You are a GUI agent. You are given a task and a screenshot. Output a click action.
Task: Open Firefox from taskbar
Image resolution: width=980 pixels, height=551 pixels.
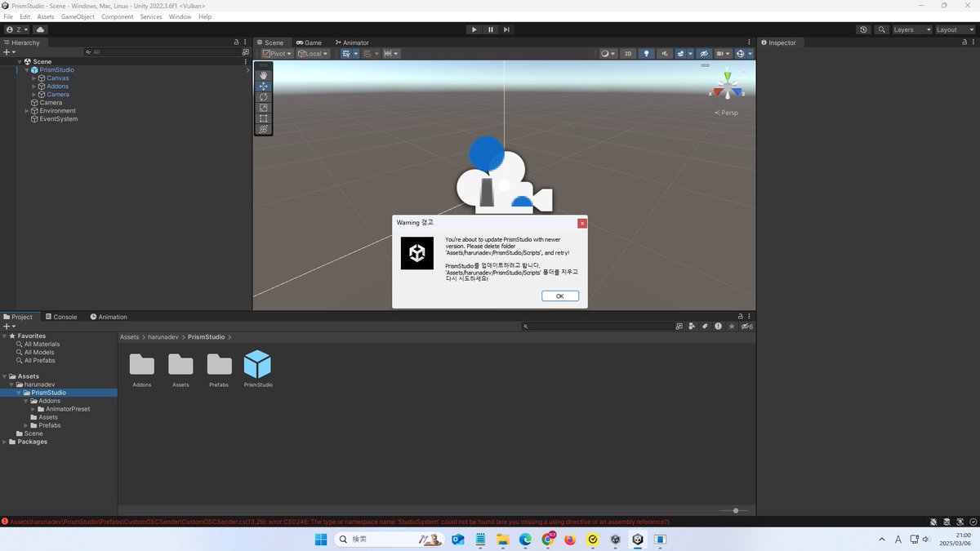[x=570, y=539]
